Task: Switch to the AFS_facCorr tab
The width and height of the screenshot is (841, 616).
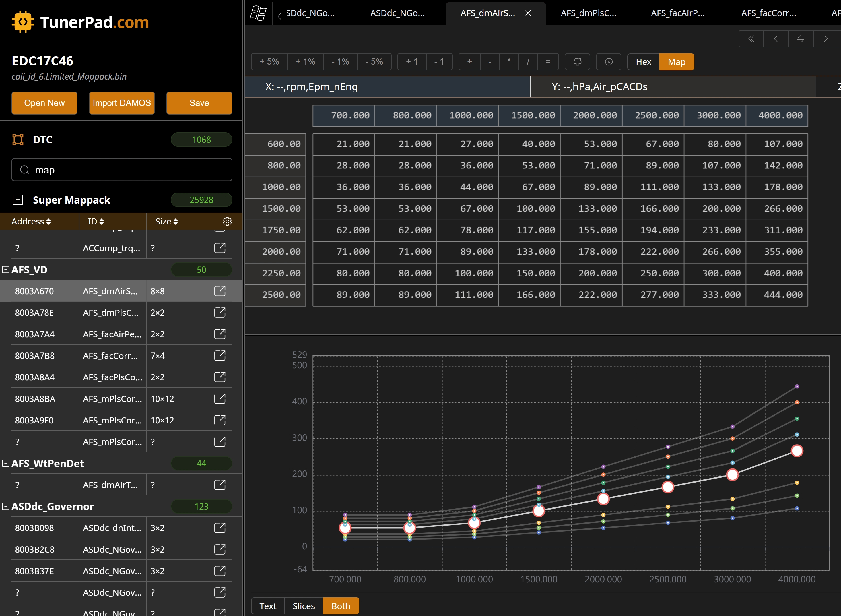Action: (768, 13)
